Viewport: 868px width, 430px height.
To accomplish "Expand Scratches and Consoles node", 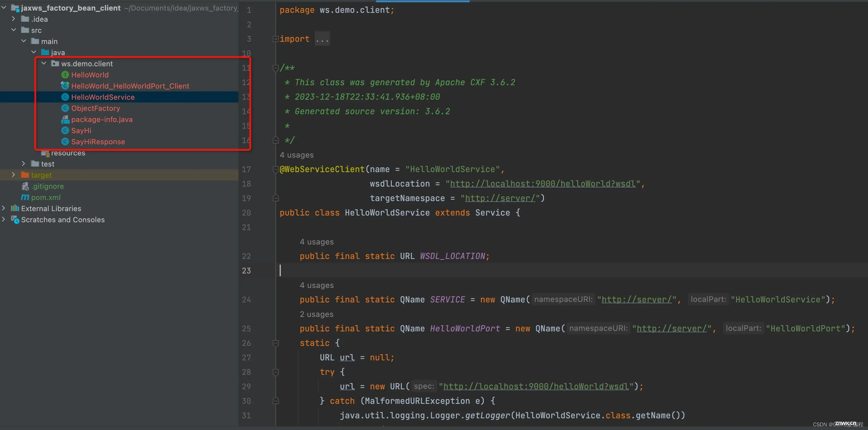I will pyautogui.click(x=4, y=219).
